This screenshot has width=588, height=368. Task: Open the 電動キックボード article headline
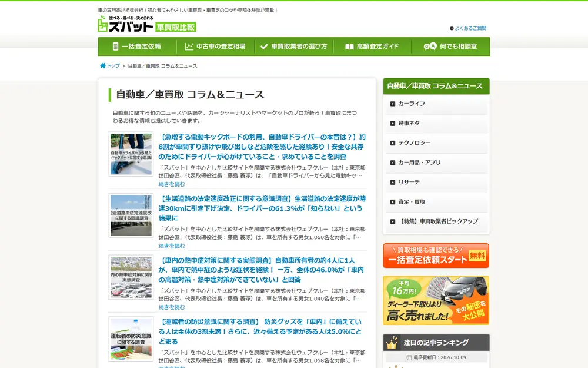click(x=262, y=147)
